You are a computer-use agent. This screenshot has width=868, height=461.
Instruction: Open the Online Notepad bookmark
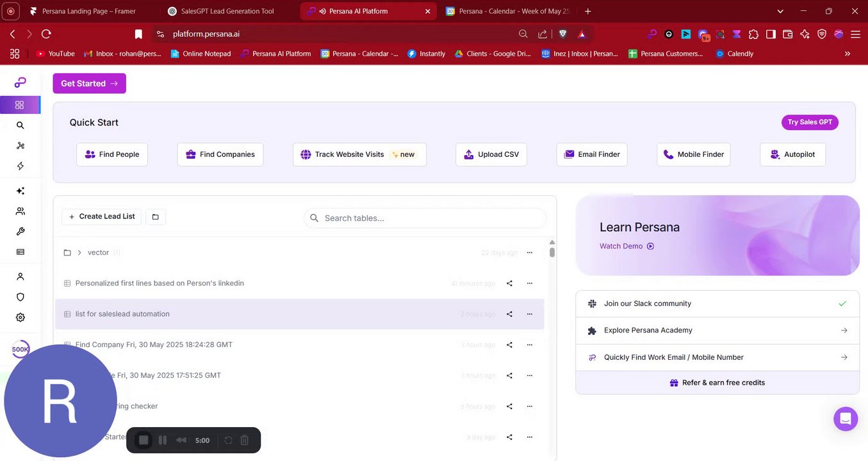click(x=201, y=54)
